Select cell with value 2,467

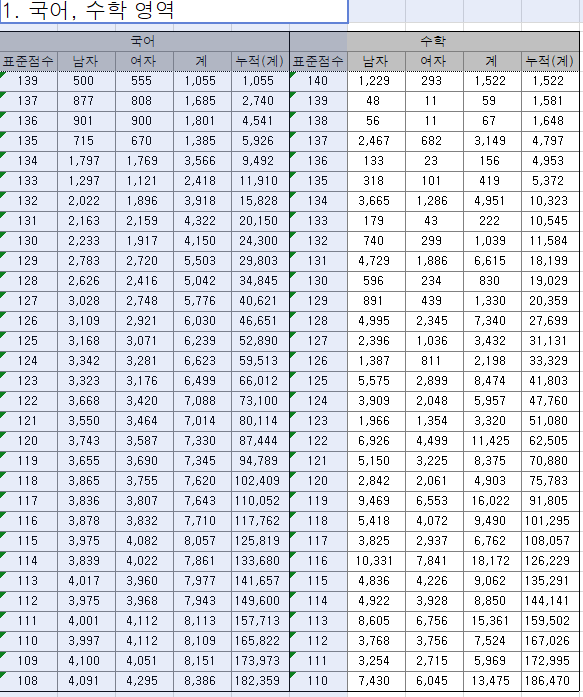(x=376, y=141)
